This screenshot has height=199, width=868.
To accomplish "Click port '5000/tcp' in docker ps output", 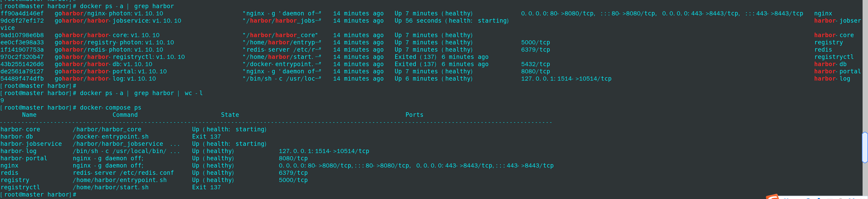I will pos(535,43).
